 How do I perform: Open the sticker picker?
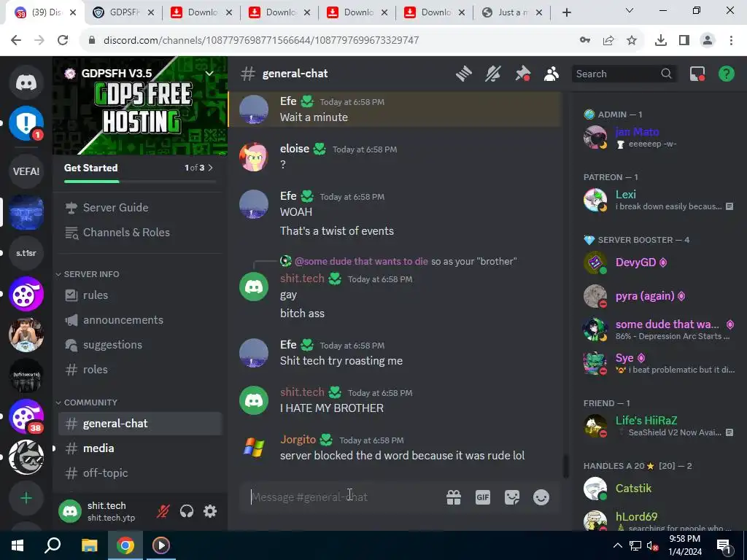[511, 497]
